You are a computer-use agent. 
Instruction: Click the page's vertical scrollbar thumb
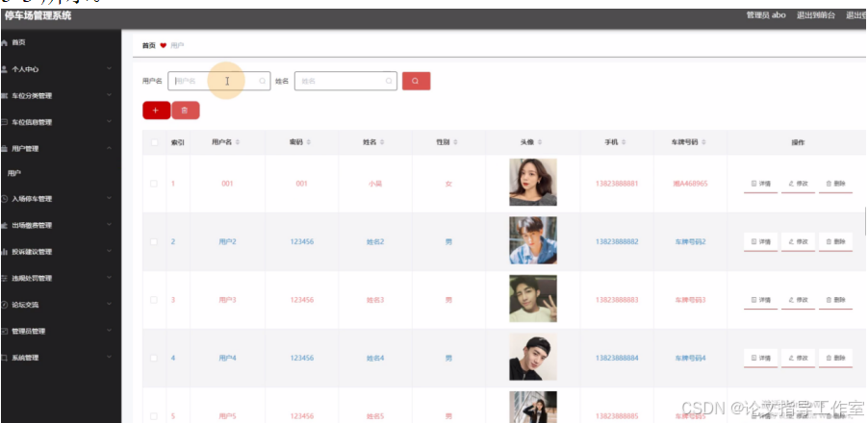[x=866, y=221]
